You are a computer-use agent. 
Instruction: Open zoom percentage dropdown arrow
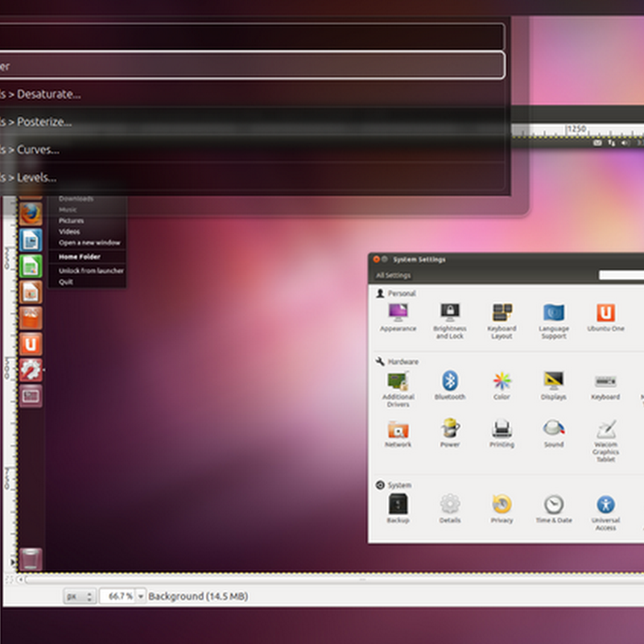[x=140, y=596]
